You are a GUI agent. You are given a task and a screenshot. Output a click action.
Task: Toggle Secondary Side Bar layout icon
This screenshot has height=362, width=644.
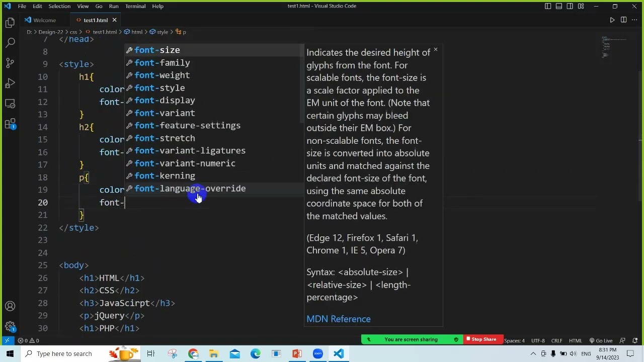[570, 6]
